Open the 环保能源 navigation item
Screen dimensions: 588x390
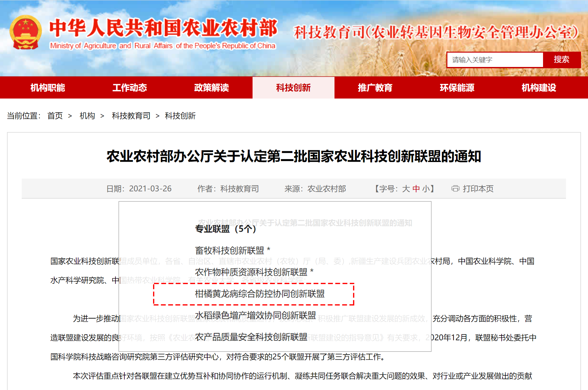457,88
